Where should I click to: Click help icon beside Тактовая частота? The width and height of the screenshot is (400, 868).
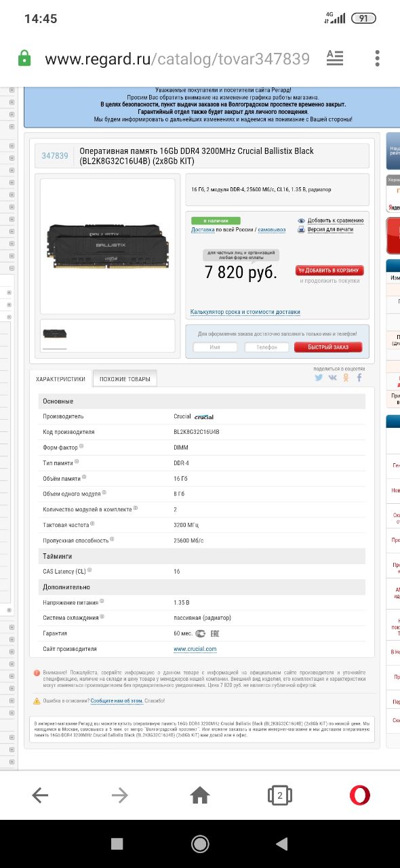coord(92,524)
